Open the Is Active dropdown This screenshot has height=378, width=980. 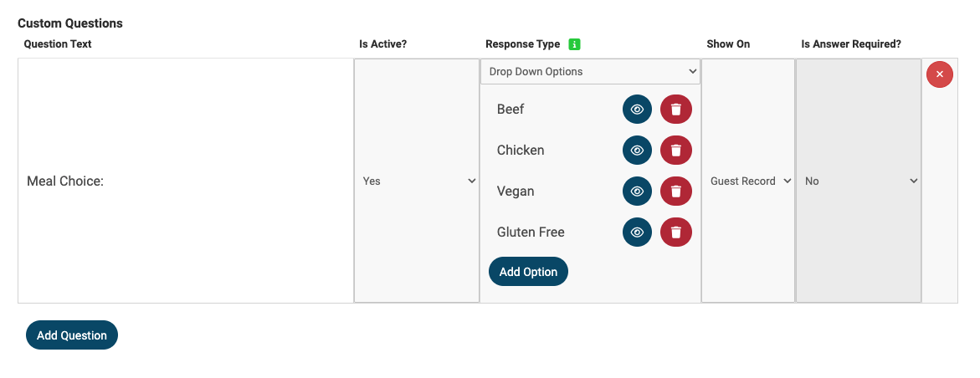click(x=417, y=181)
